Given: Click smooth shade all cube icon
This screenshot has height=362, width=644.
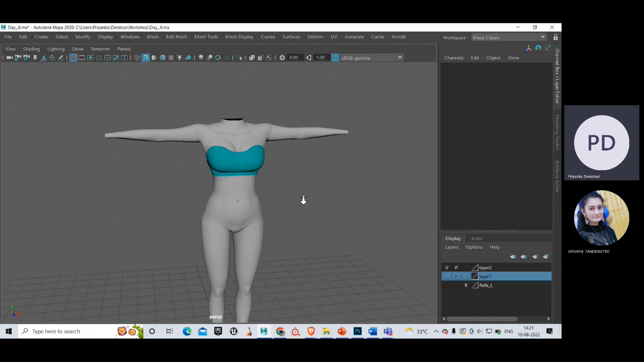Looking at the screenshot, I should click(146, 58).
